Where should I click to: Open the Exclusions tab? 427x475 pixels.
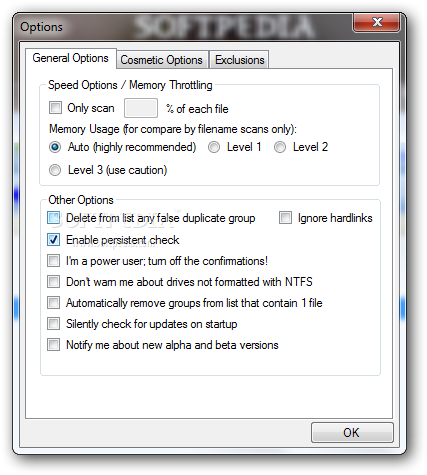click(239, 60)
